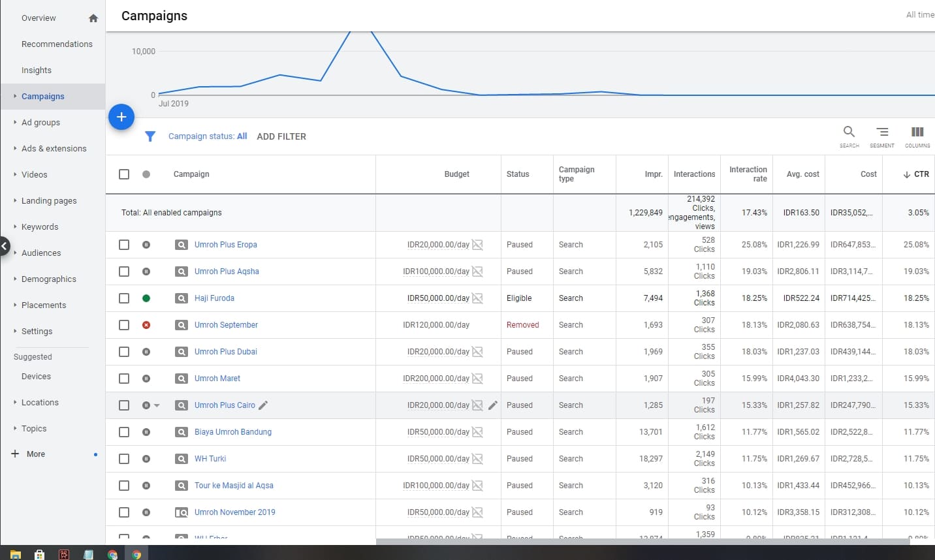Open File Explorer from the taskbar
This screenshot has width=935, height=560.
(15, 554)
